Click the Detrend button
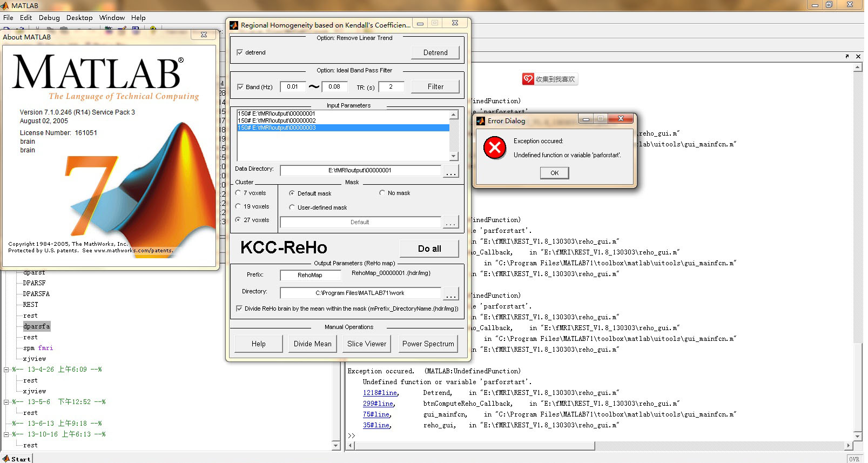Image resolution: width=868 pixels, height=463 pixels. click(435, 52)
